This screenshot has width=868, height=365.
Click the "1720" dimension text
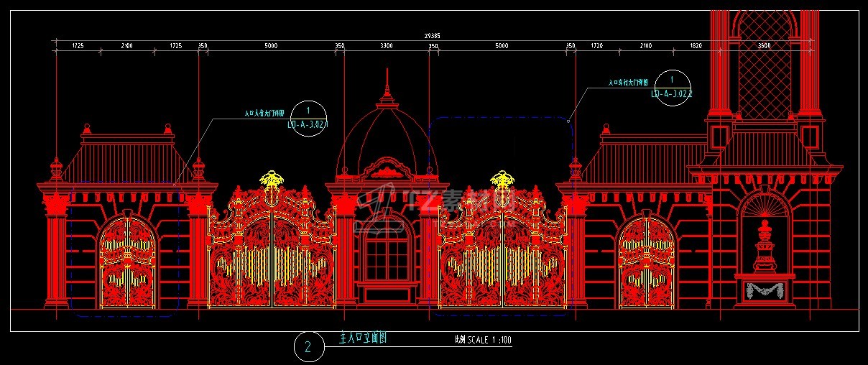point(596,46)
